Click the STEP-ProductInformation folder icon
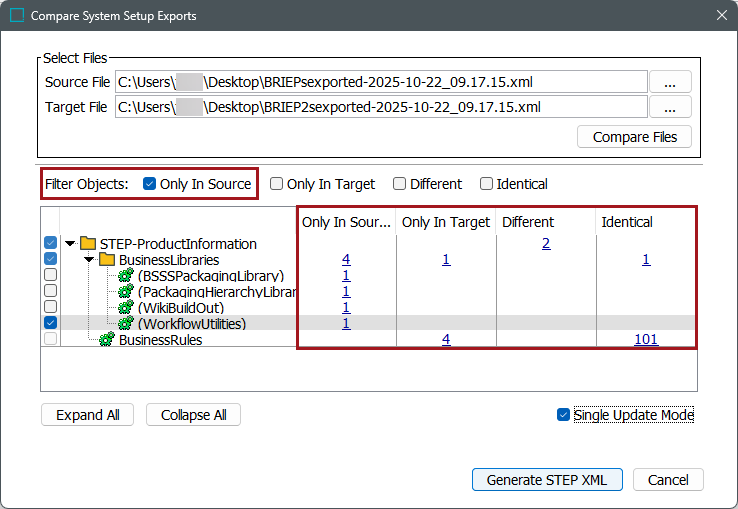Screen dimensions: 738x509 click(88, 244)
